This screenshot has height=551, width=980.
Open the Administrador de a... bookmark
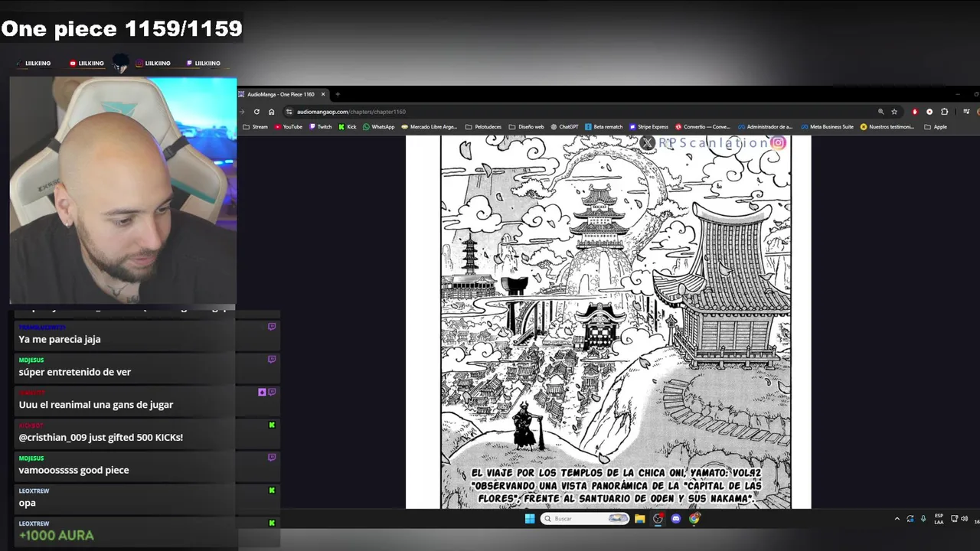pyautogui.click(x=766, y=127)
